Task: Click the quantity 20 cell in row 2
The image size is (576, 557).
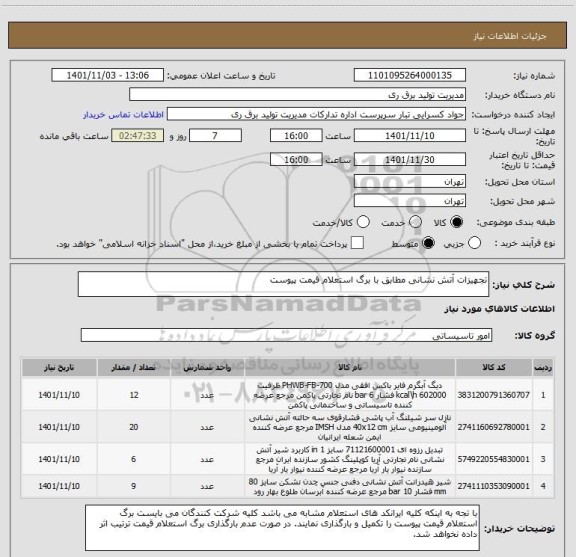Action: pos(134,427)
